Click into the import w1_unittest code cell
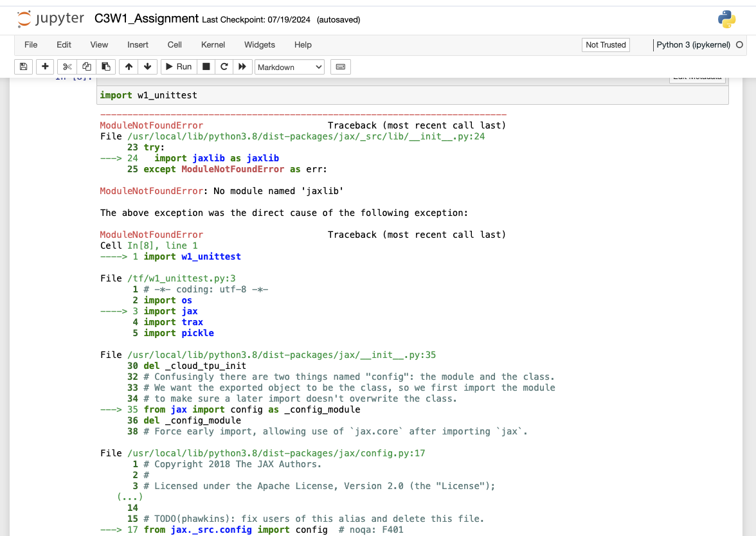The width and height of the screenshot is (756, 536). (x=413, y=95)
